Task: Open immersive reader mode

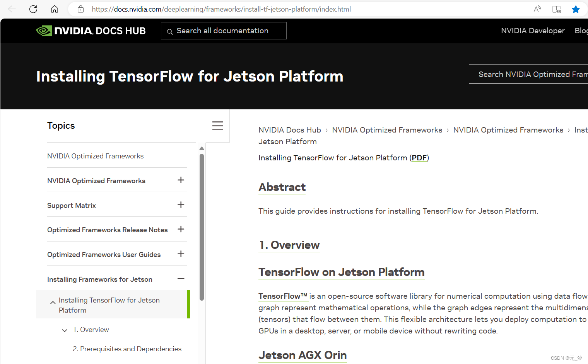Action: tap(556, 9)
